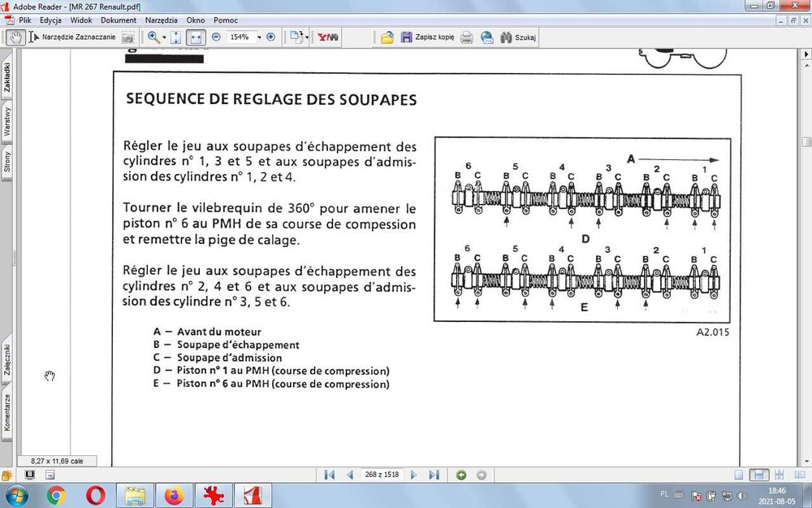Open the Warstwy layers side tab
Viewport: 812px width, 508px height.
[6, 122]
